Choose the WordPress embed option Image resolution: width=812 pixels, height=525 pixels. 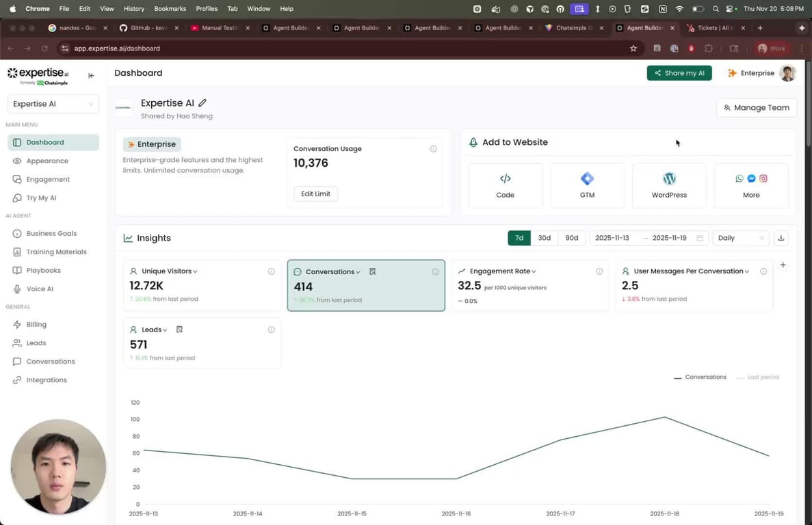669,186
